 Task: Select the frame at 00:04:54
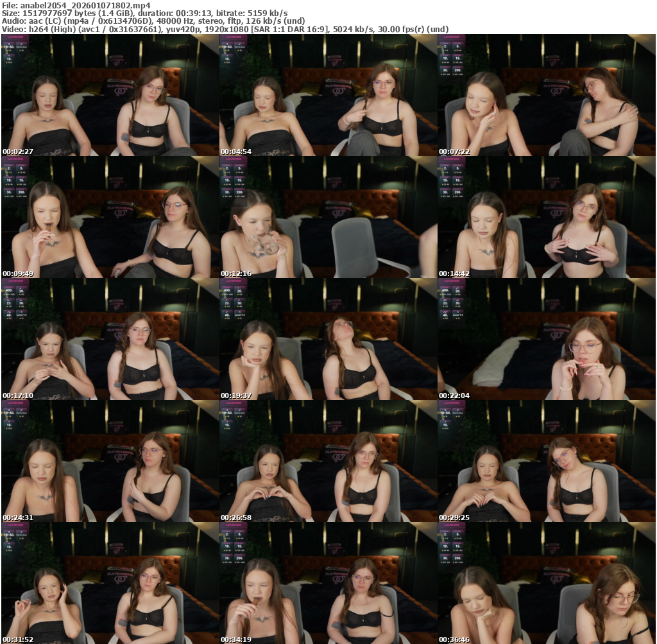click(328, 95)
